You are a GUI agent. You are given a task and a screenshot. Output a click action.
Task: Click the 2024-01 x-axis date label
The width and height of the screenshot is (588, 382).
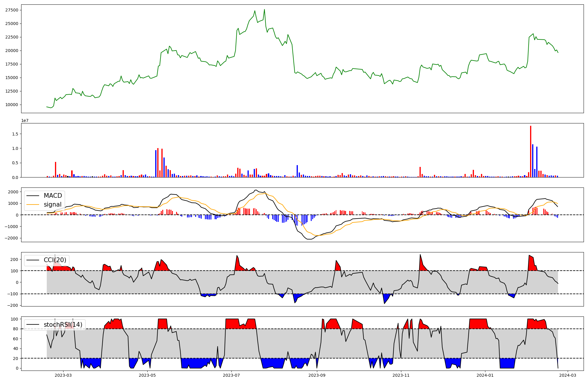[485, 375]
